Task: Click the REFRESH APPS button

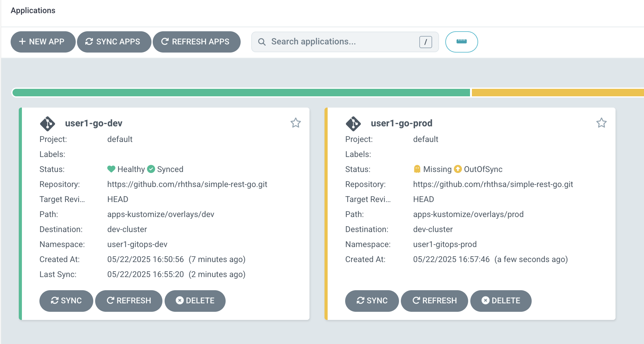Action: point(197,42)
